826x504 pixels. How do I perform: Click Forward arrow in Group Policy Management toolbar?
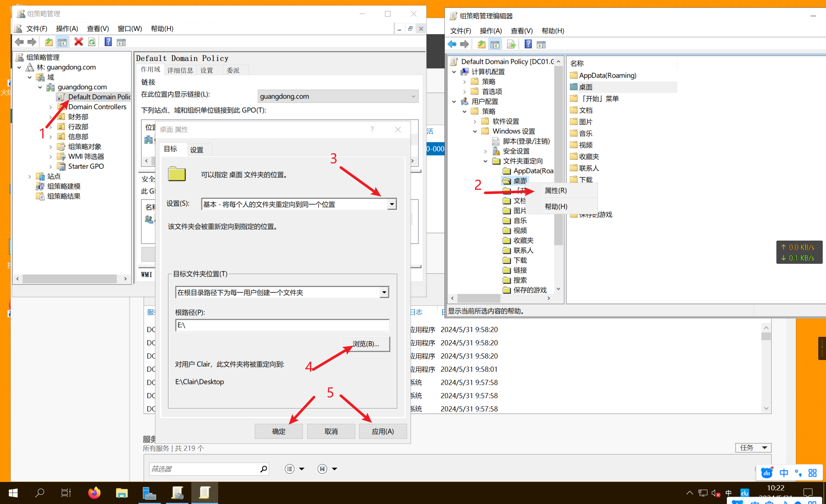32,42
